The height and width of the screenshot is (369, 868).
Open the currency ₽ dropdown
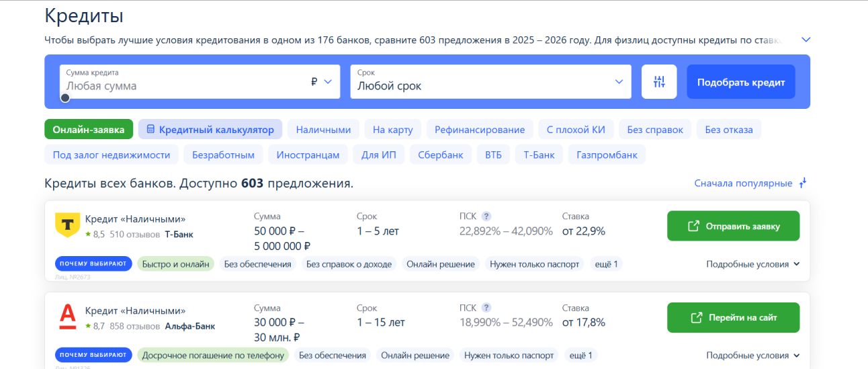click(x=322, y=82)
